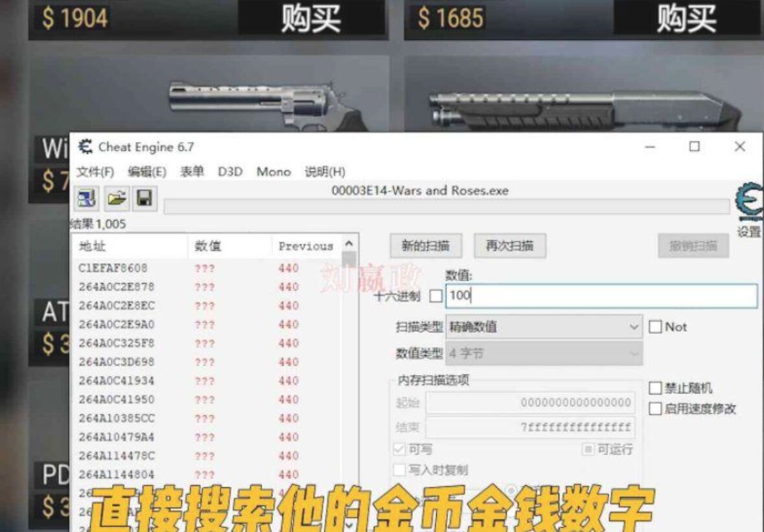Toggle the 可运行 checkbox

[x=588, y=449]
